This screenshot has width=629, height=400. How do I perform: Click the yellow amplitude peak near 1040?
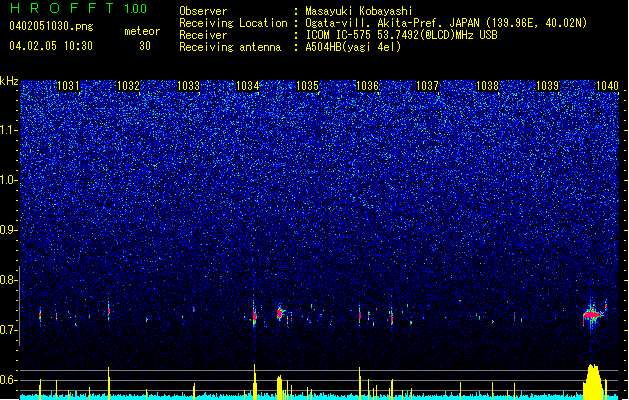(x=593, y=382)
